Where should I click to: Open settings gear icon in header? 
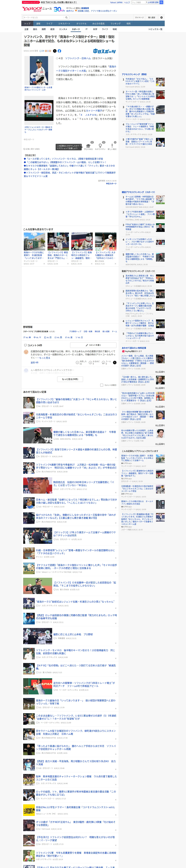[161, 18]
